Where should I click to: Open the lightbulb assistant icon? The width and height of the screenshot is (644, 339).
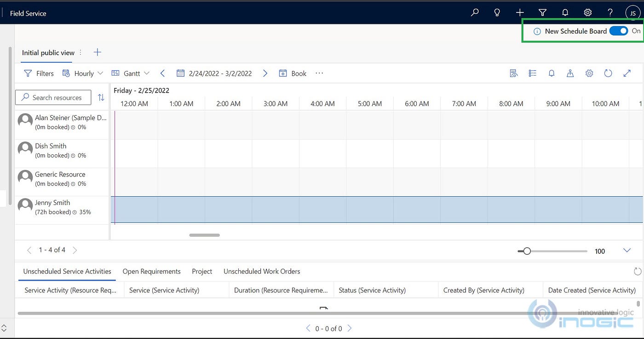tap(497, 13)
